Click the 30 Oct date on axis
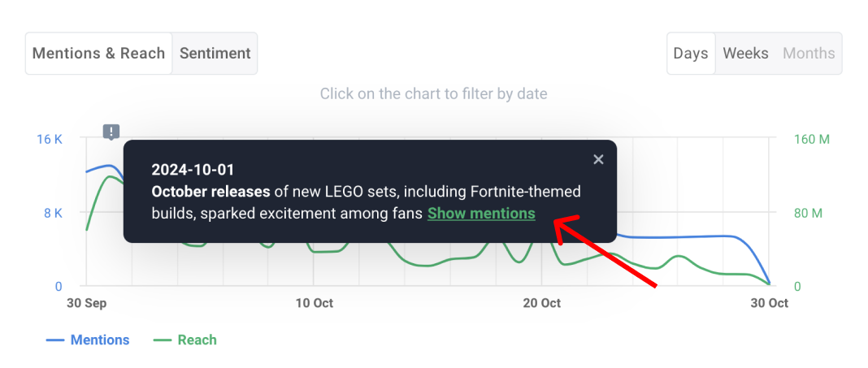Viewport: 868px width, 368px height. (x=769, y=304)
